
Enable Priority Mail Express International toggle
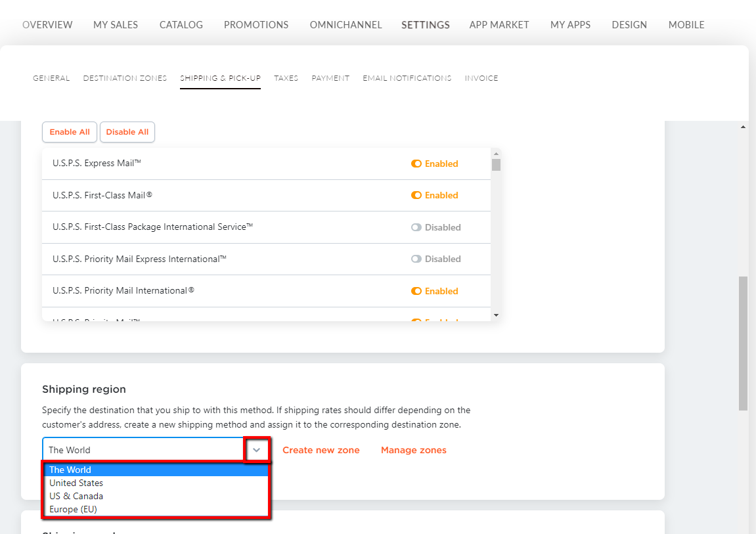(x=416, y=259)
